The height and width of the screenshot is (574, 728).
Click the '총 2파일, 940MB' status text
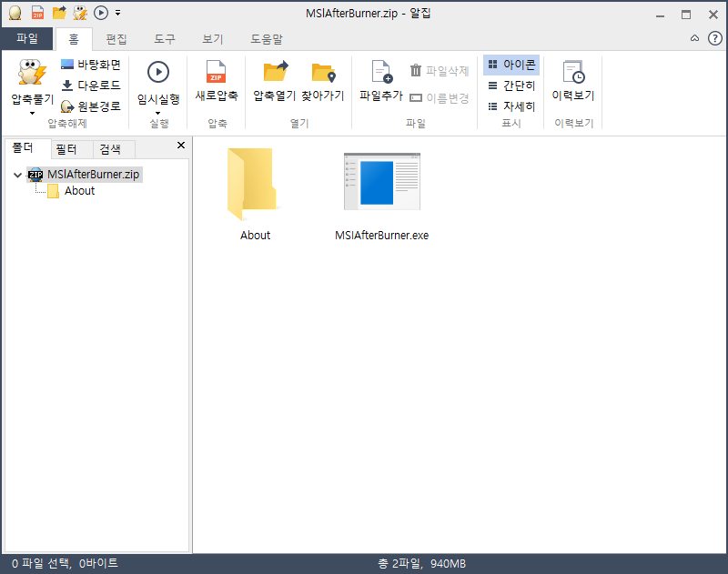421,563
